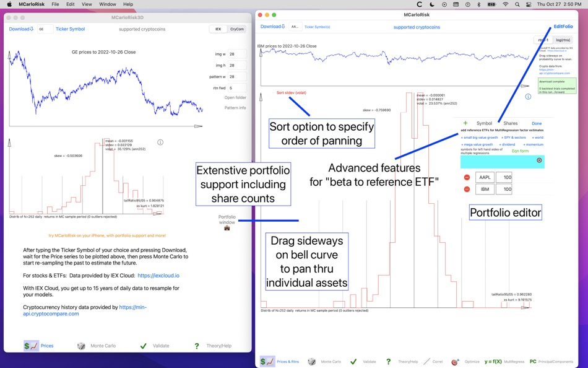Click EditFolio link

563,26
